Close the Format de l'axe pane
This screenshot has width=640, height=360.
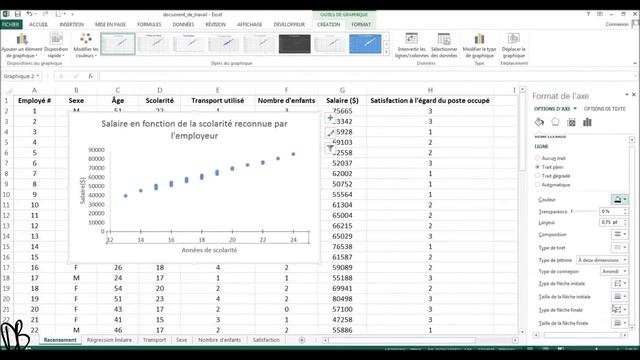[633, 95]
